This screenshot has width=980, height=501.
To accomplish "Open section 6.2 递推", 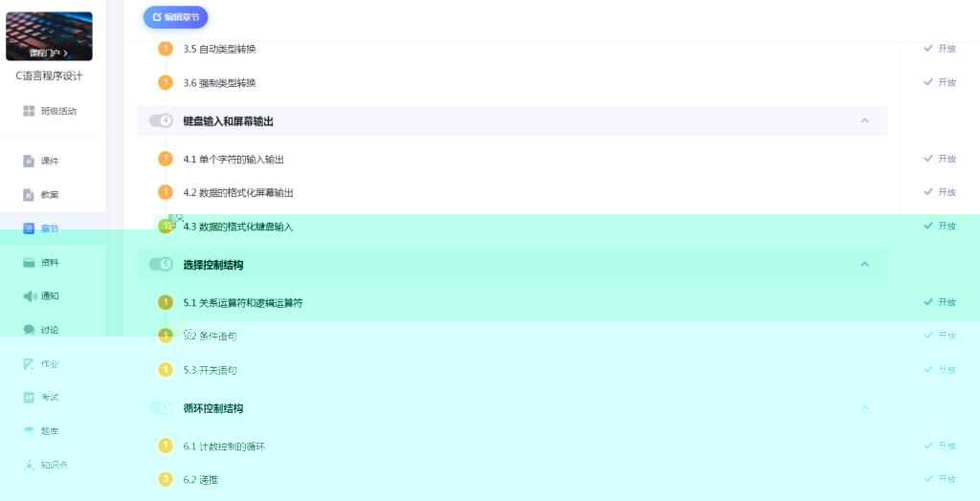I will (201, 480).
